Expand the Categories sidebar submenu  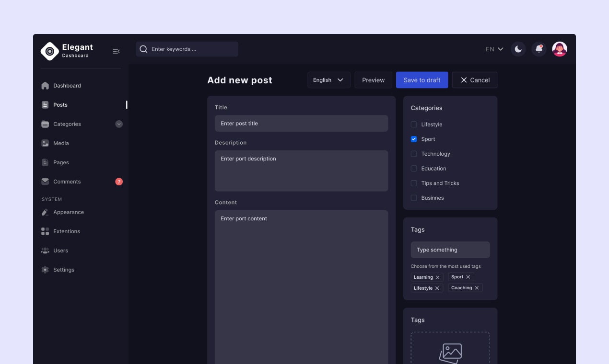(x=119, y=124)
